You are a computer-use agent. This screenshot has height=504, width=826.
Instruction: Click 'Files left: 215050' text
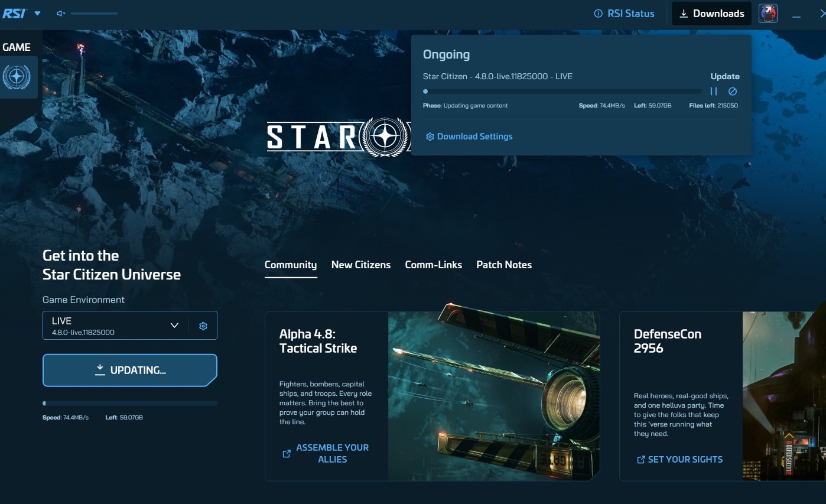[713, 106]
